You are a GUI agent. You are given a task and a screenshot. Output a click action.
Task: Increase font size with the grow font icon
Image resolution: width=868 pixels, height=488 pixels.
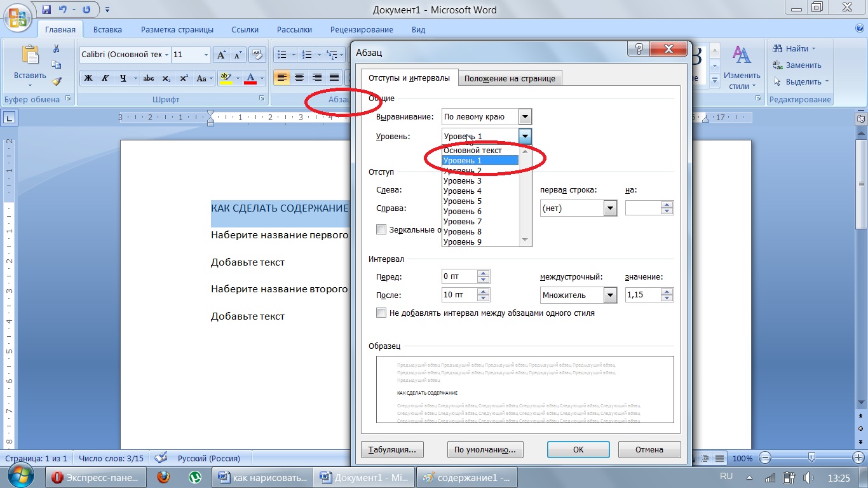pyautogui.click(x=221, y=55)
